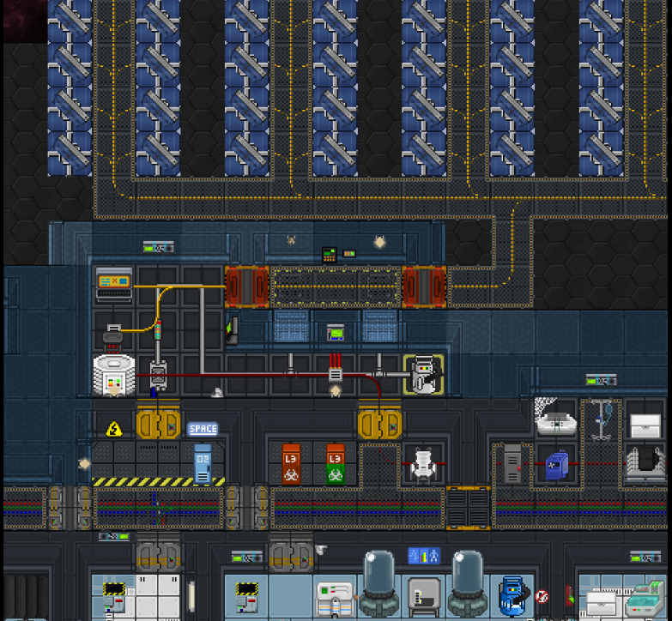Select the solar control computer console
The height and width of the screenshot is (621, 672).
click(x=114, y=284)
